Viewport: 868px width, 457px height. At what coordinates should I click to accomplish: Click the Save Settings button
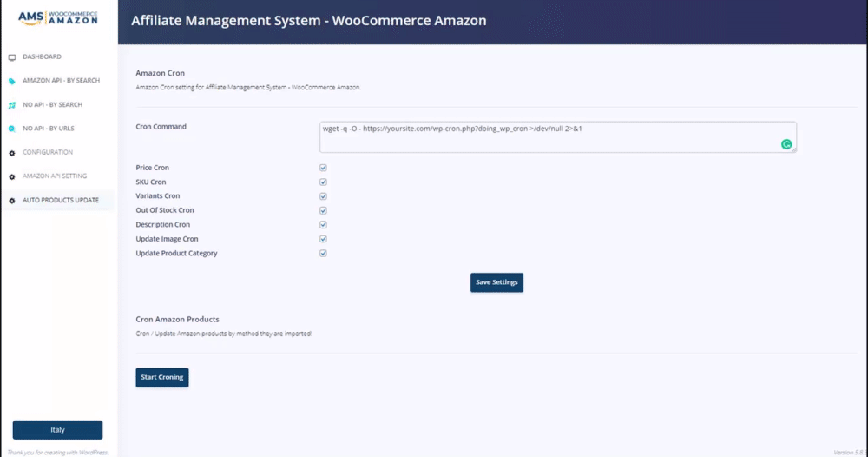(496, 282)
